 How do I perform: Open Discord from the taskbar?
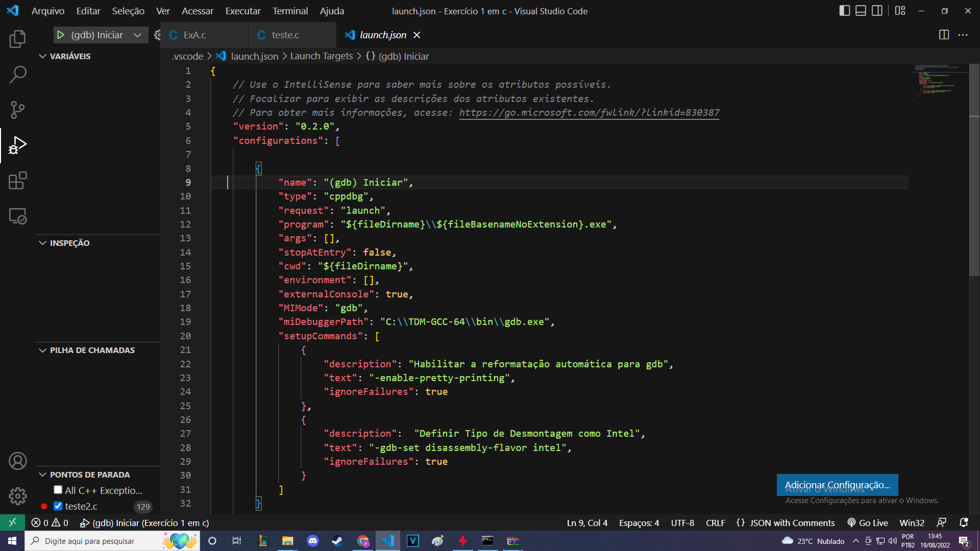[x=313, y=541]
